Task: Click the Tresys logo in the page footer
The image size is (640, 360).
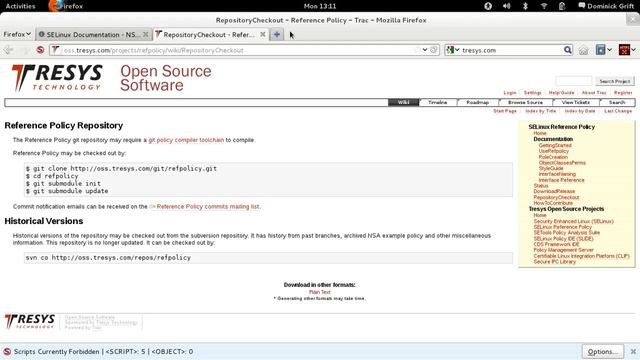Action: 29,321
